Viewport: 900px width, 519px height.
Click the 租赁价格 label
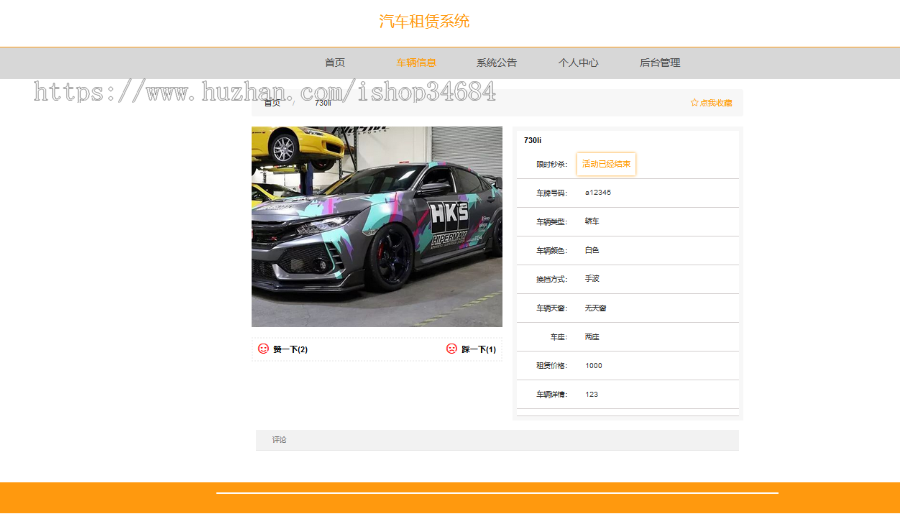(x=552, y=366)
